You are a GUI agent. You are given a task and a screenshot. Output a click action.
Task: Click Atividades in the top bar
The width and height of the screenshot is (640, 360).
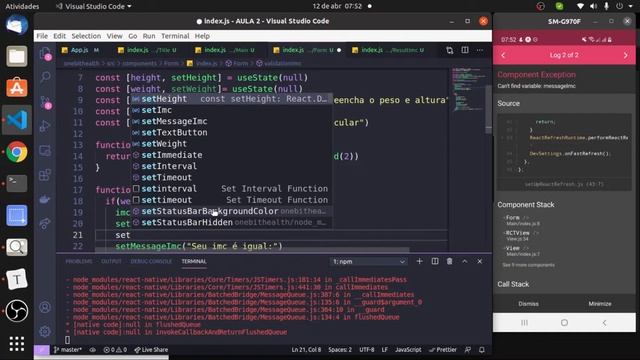[x=22, y=6]
